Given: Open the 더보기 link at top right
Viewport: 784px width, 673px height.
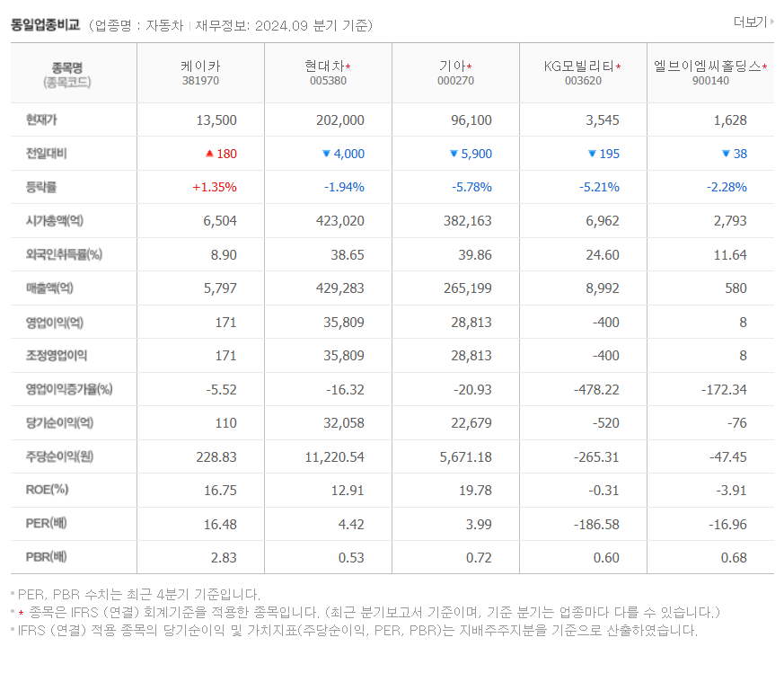Looking at the screenshot, I should click(753, 22).
